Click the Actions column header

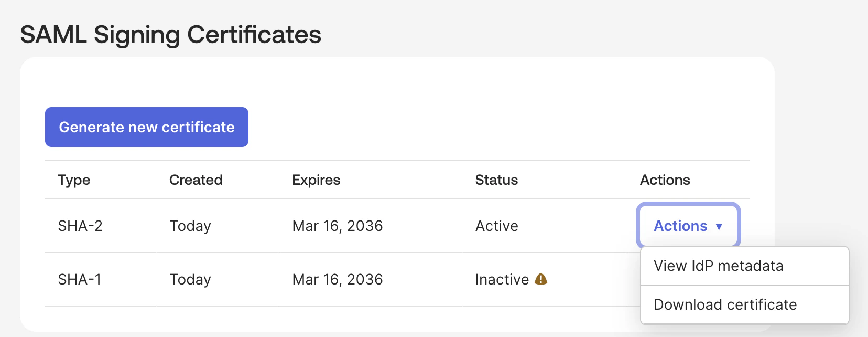pyautogui.click(x=664, y=180)
